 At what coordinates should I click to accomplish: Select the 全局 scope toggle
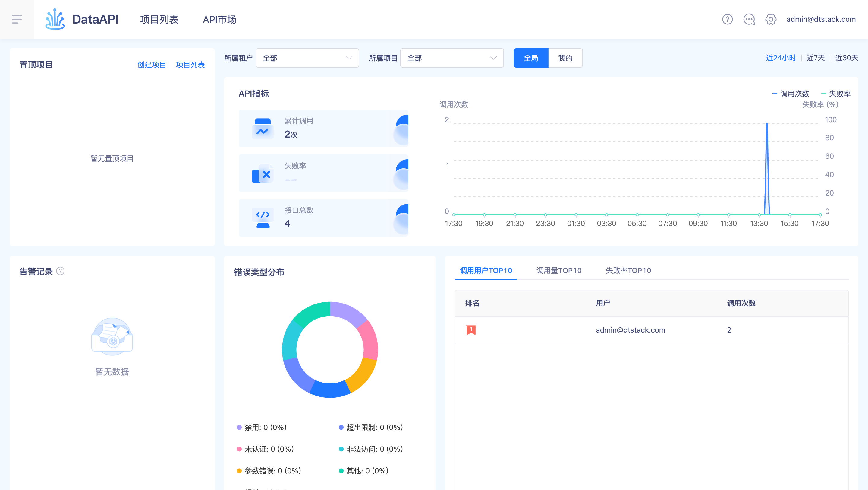click(x=531, y=58)
